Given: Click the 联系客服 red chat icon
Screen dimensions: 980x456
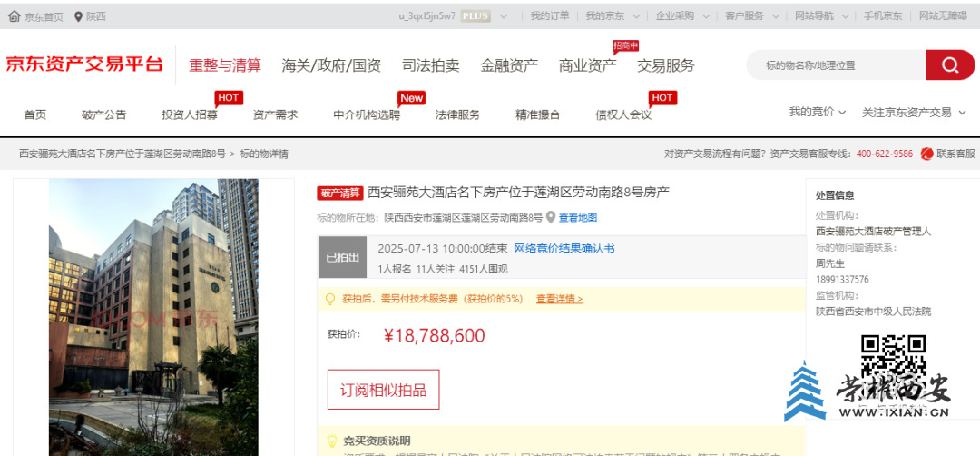Looking at the screenshot, I should click(926, 154).
